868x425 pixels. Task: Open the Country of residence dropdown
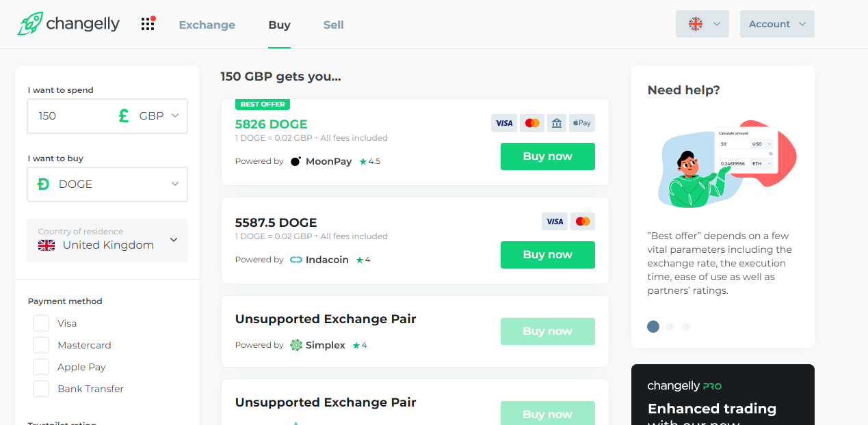107,240
